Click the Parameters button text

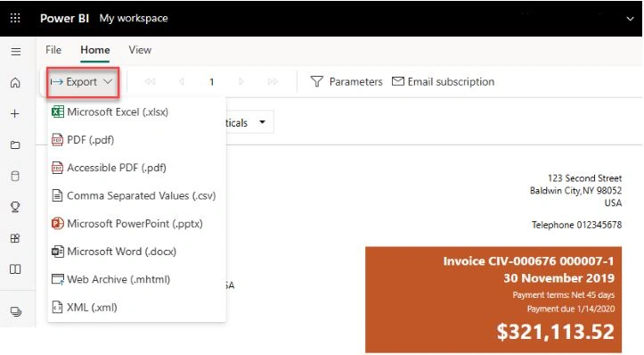pos(355,82)
